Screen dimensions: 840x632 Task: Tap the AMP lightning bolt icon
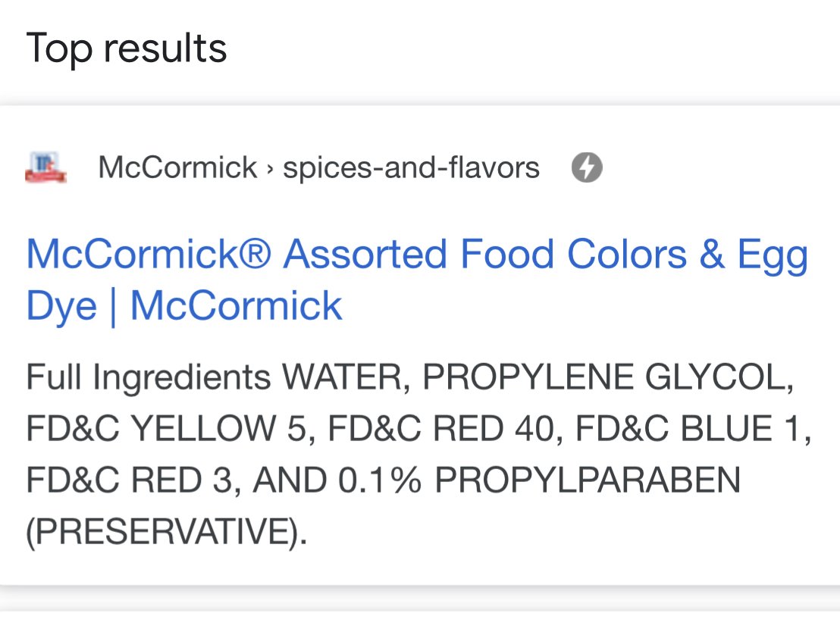(587, 167)
